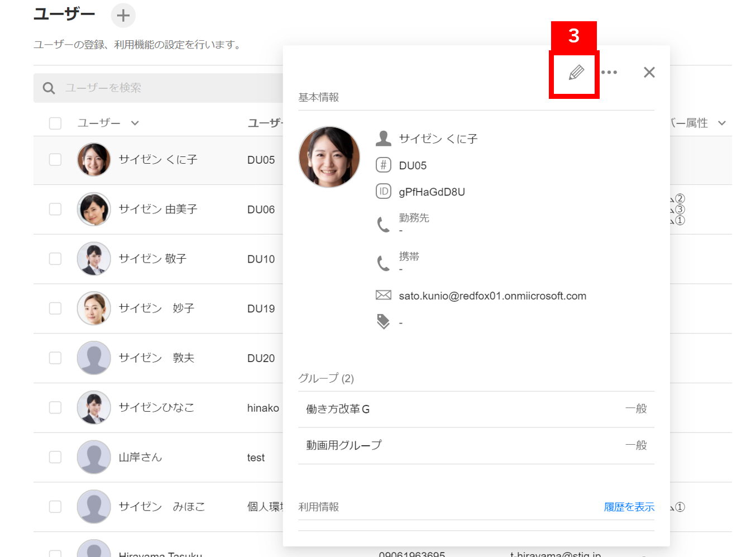
Task: Open the ユーザー column sort dropdown
Action: [x=135, y=123]
